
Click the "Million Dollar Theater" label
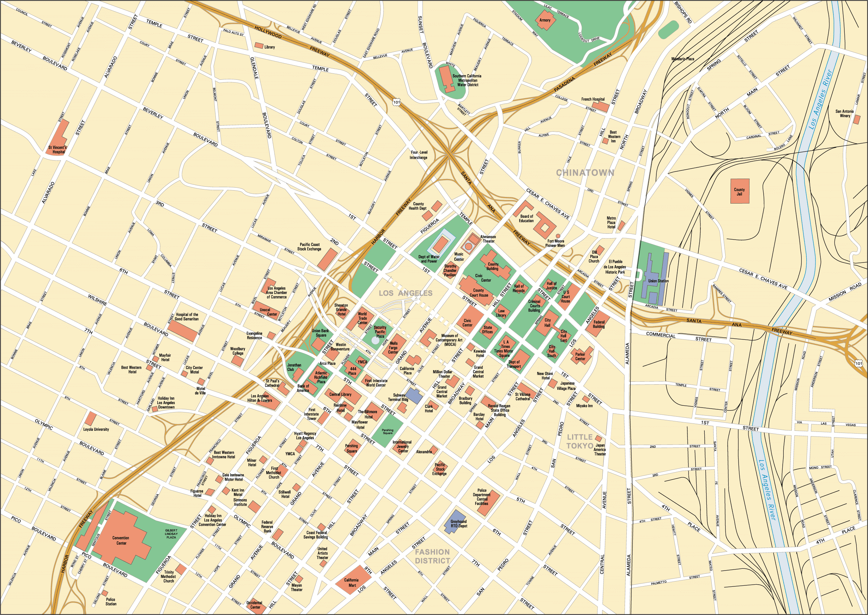click(x=443, y=374)
